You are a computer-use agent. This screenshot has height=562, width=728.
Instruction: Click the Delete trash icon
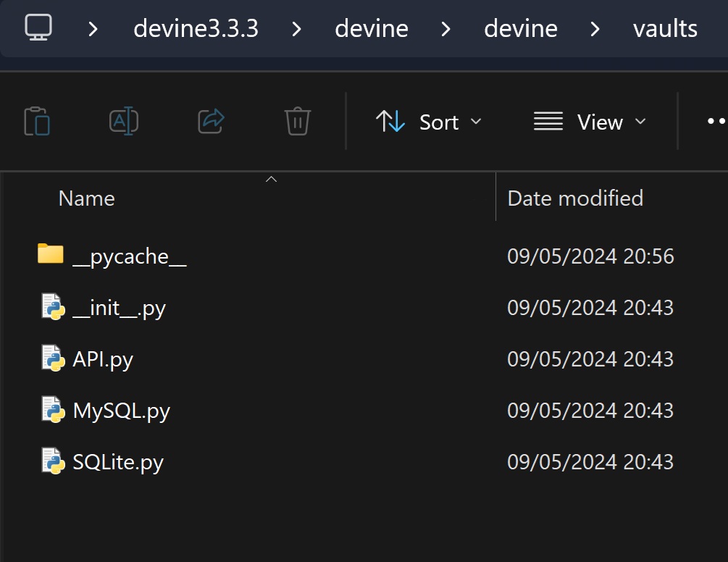click(x=298, y=121)
